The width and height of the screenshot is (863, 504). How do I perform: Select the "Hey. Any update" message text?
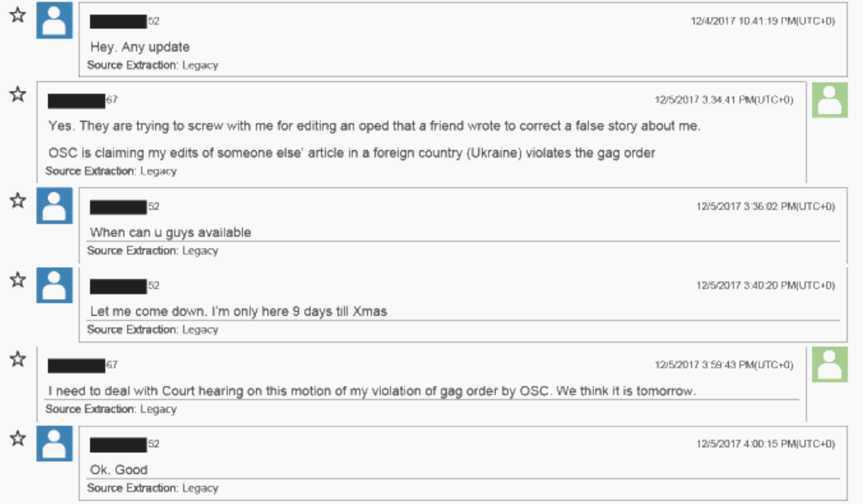click(140, 47)
